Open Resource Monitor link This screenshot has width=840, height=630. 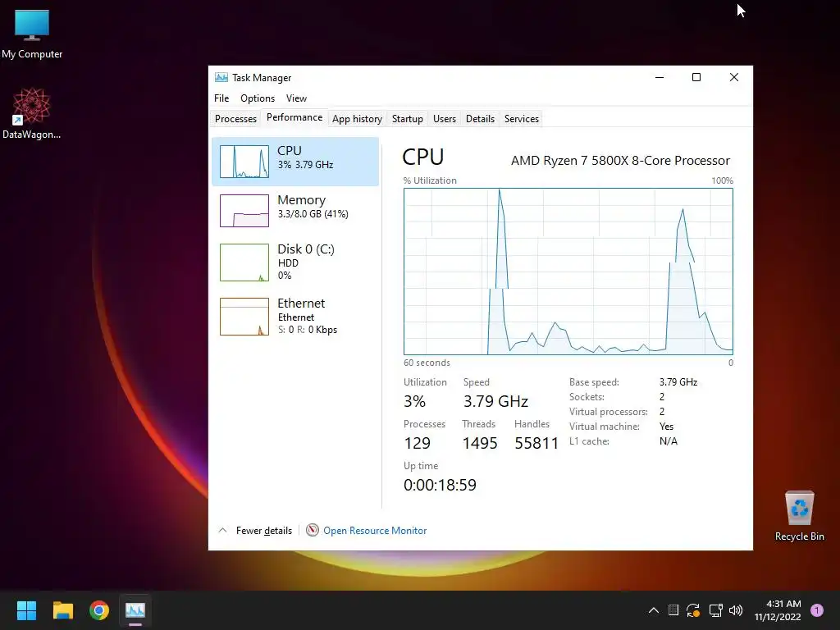(375, 531)
